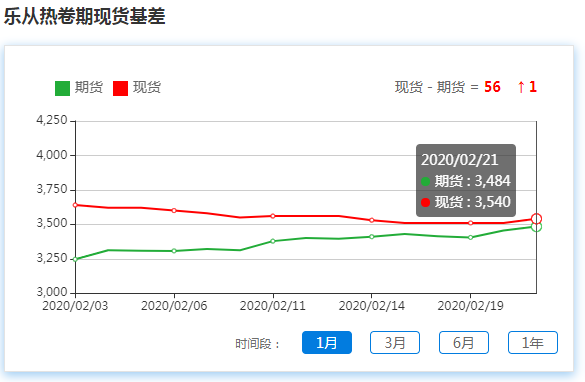Click the red data point at 2020/02/14

click(x=372, y=220)
